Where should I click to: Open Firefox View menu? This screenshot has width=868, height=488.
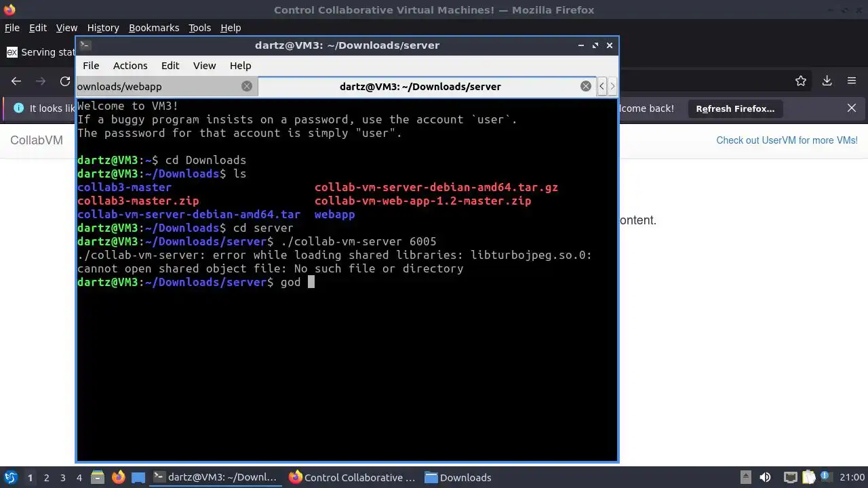[x=66, y=28]
